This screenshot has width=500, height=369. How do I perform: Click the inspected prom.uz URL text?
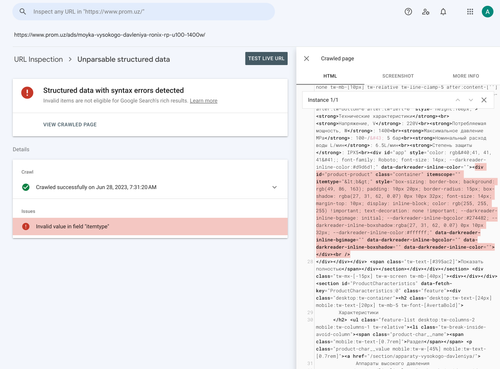(x=110, y=35)
